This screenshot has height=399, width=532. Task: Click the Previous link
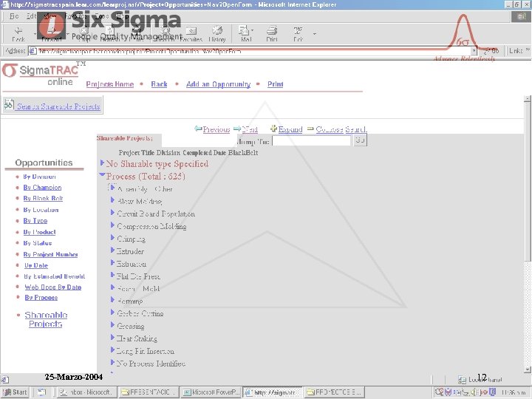click(216, 129)
